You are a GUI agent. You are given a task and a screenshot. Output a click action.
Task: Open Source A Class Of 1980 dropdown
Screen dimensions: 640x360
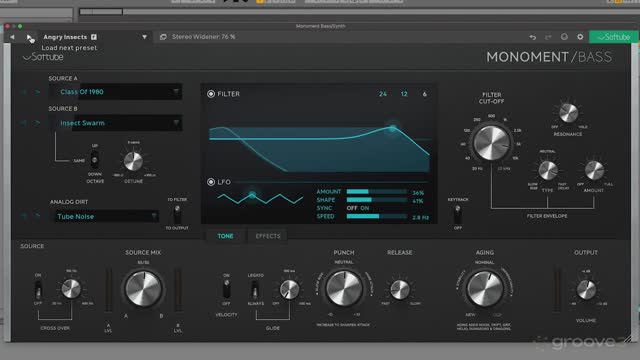pyautogui.click(x=116, y=92)
